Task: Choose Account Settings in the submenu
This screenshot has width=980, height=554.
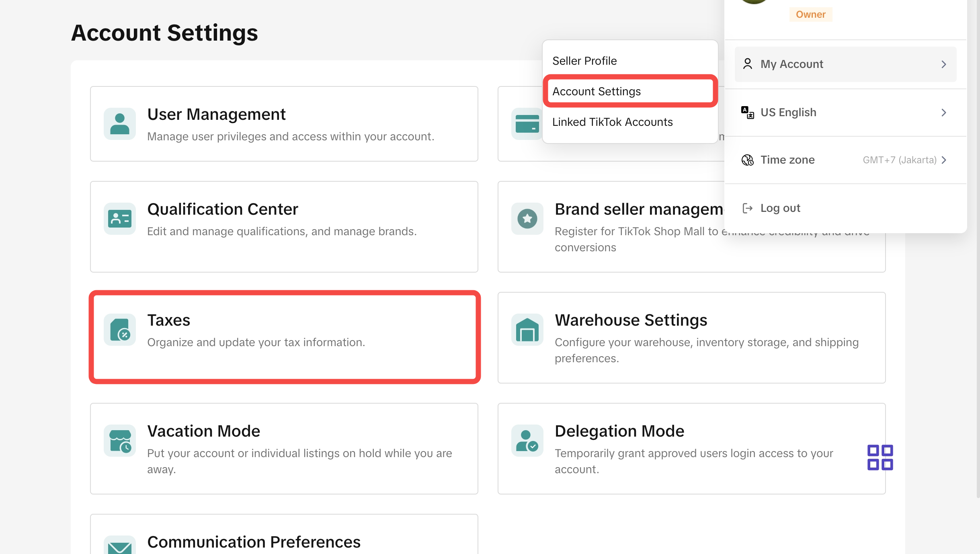Action: (x=597, y=91)
